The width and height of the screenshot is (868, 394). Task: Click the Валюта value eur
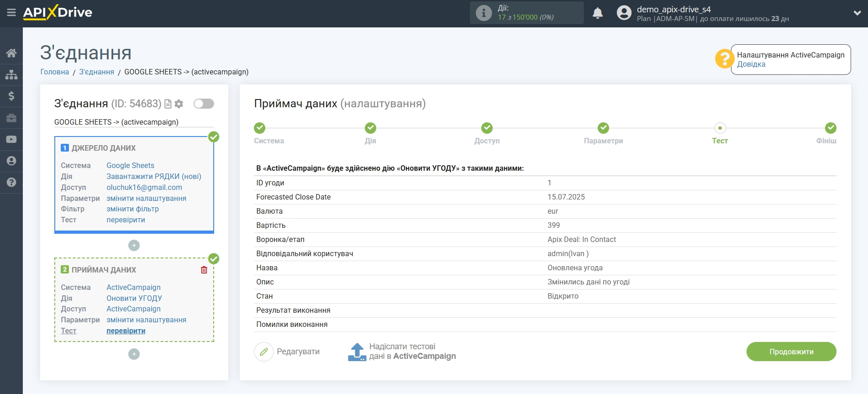553,211
